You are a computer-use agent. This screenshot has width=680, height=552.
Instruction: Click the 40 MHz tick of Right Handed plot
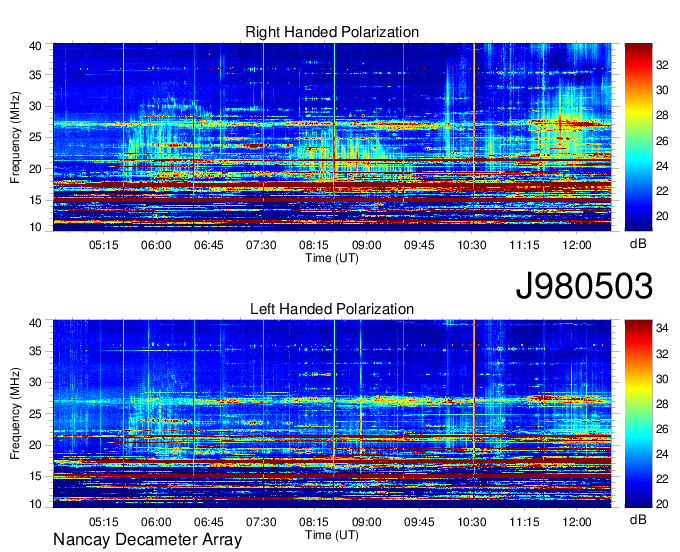click(x=35, y=46)
